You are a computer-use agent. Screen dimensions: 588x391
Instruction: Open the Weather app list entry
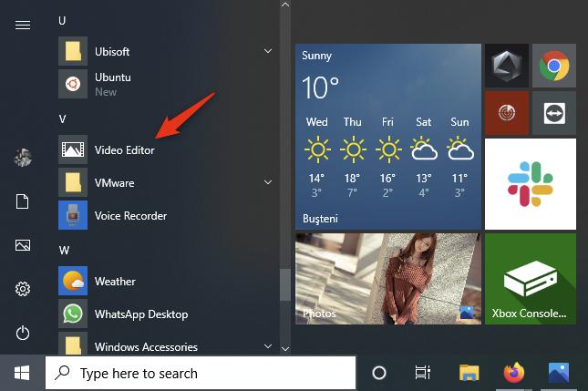[115, 282]
